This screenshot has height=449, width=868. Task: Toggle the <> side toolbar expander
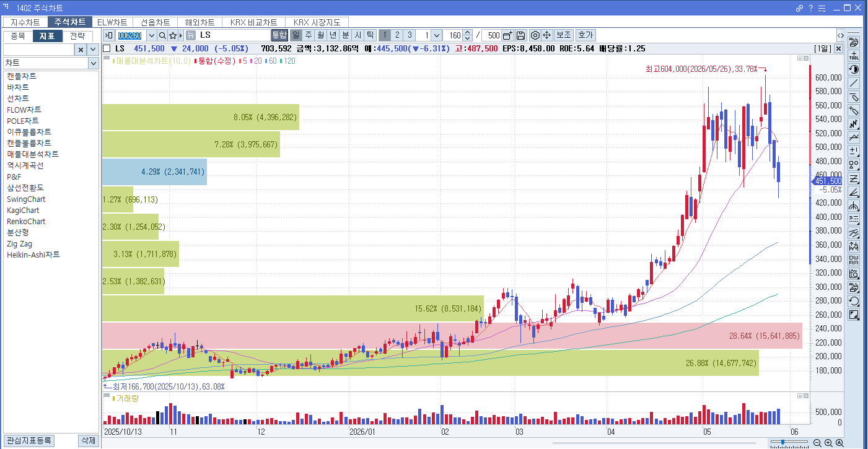840,35
